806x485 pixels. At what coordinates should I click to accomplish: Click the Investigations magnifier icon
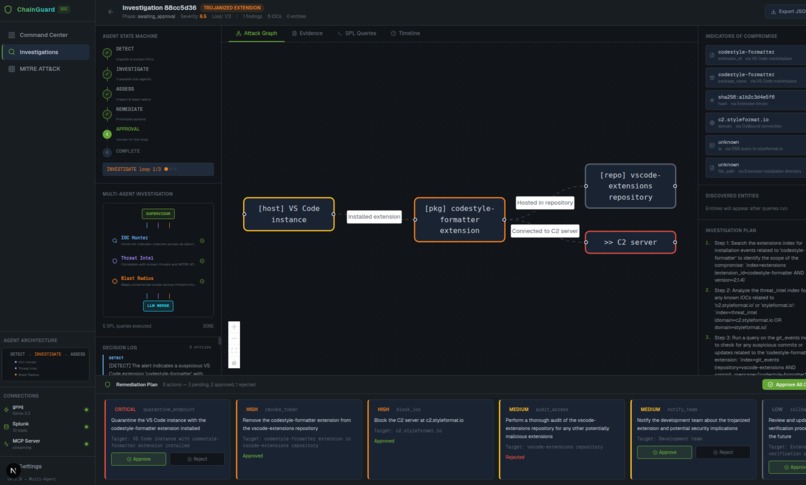click(x=11, y=52)
